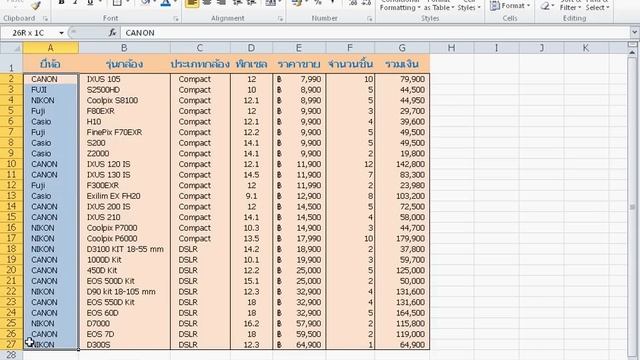Screen dimensions: 640x360
Task: Open the Name Box dropdown arrow
Action: pos(61,33)
